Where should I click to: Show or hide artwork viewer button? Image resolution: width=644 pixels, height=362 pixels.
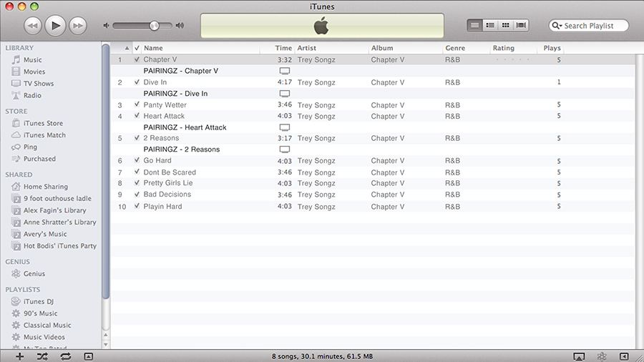click(88, 356)
